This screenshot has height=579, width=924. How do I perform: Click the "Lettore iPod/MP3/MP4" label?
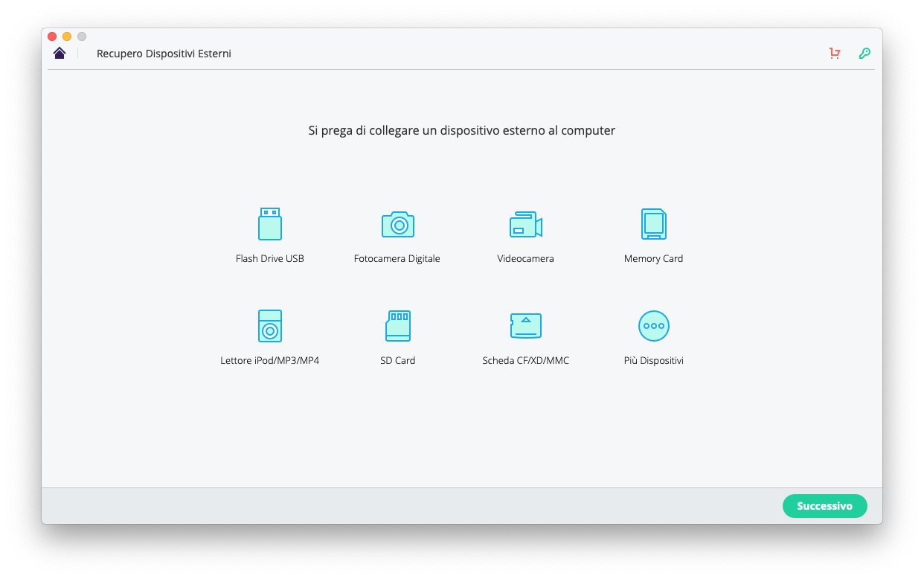coord(270,361)
